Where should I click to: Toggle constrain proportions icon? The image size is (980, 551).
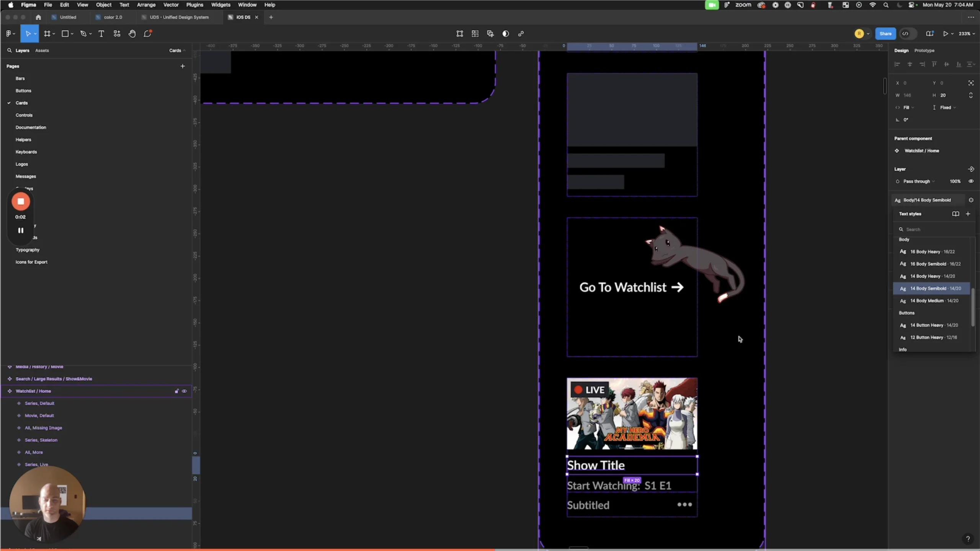pyautogui.click(x=971, y=95)
